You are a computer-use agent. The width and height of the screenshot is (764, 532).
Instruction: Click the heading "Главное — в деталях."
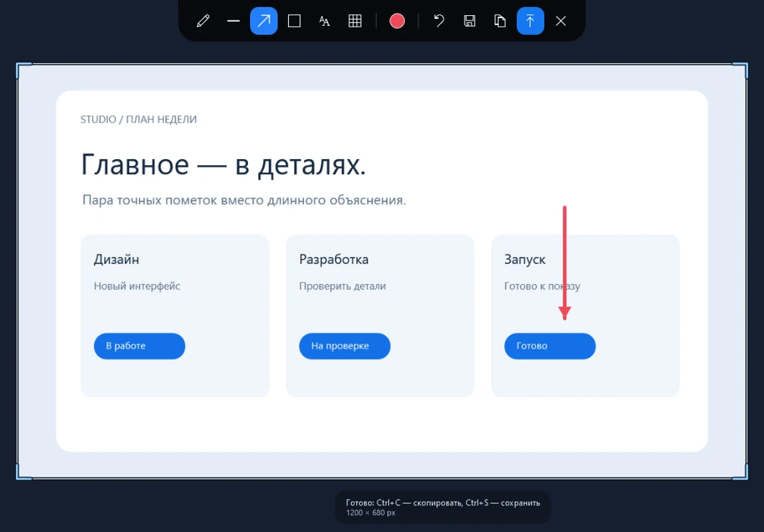click(223, 164)
